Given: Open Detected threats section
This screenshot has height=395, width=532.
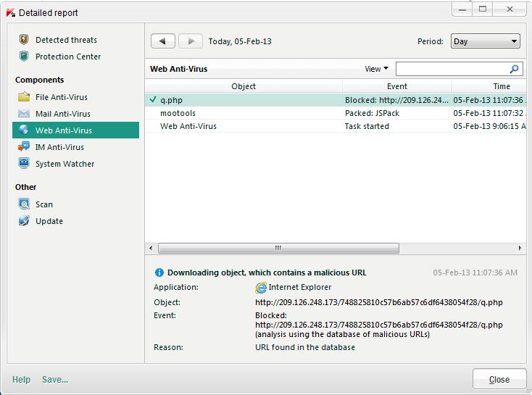Looking at the screenshot, I should pos(66,40).
